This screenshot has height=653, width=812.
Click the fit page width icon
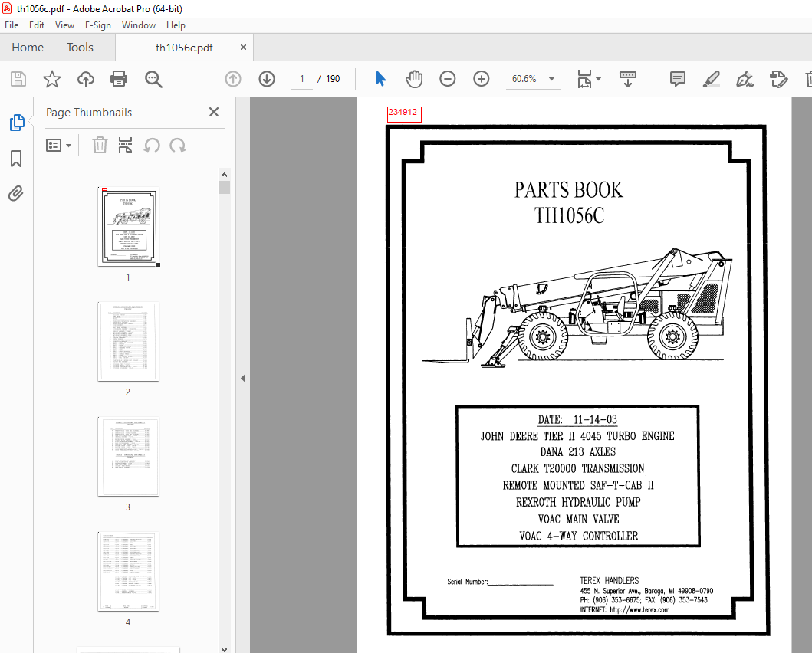pyautogui.click(x=585, y=79)
